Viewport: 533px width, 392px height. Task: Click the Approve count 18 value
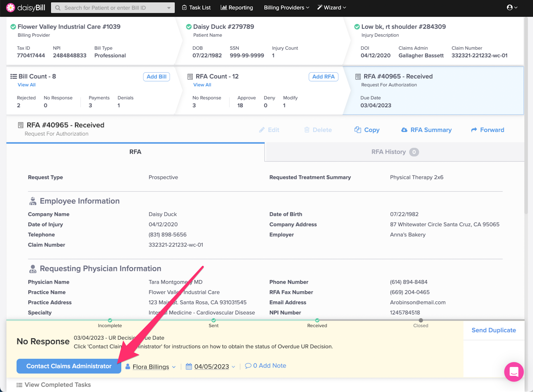240,105
